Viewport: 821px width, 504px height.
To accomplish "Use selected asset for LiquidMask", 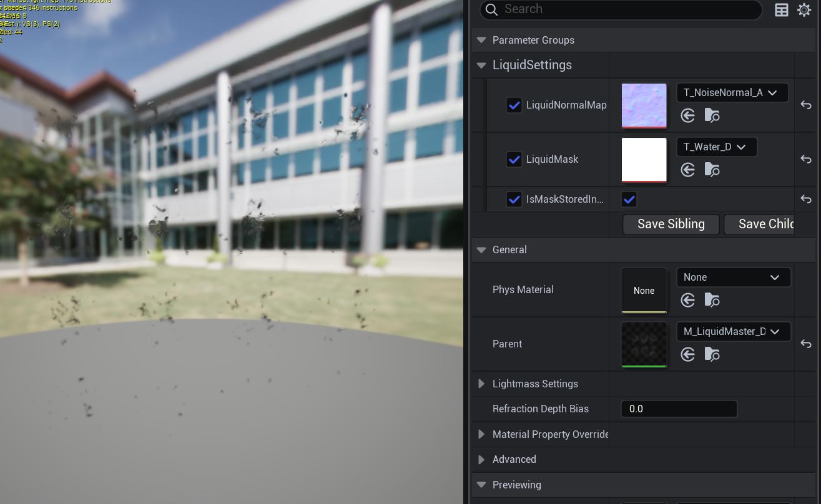I will [x=688, y=170].
